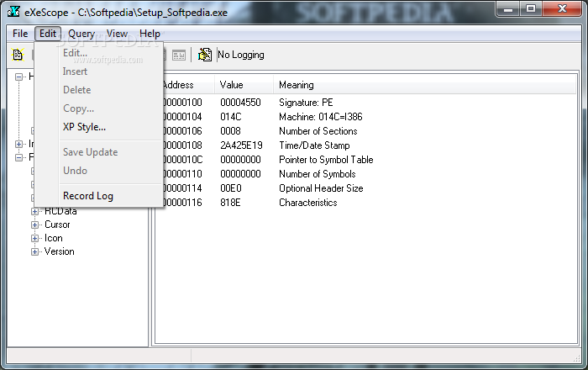Click the greyed Copy... menu entry
Image resolution: width=588 pixels, height=370 pixels.
pyautogui.click(x=78, y=108)
